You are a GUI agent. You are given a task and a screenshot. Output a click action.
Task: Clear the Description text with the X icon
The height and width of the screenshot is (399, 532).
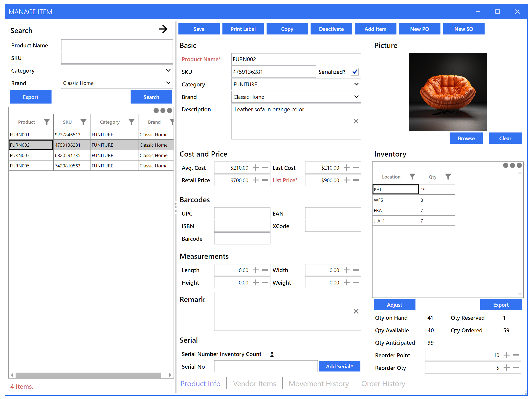tap(356, 121)
